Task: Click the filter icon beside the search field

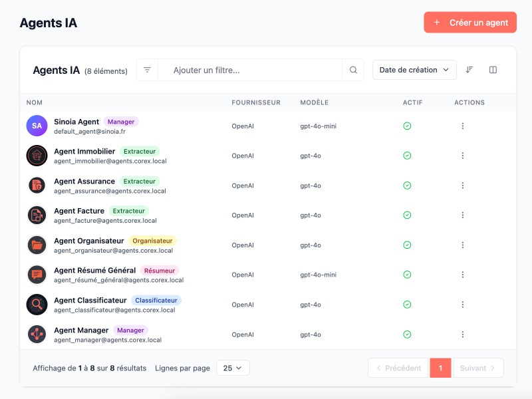Action: click(147, 69)
